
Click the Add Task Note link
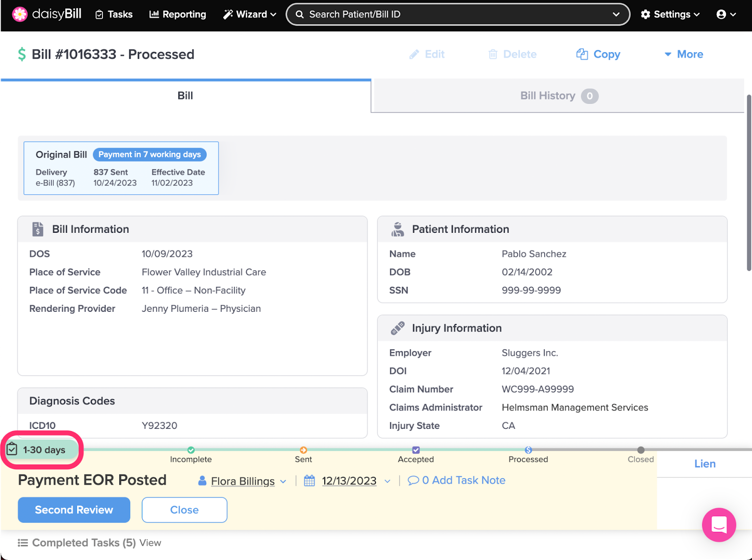(462, 481)
